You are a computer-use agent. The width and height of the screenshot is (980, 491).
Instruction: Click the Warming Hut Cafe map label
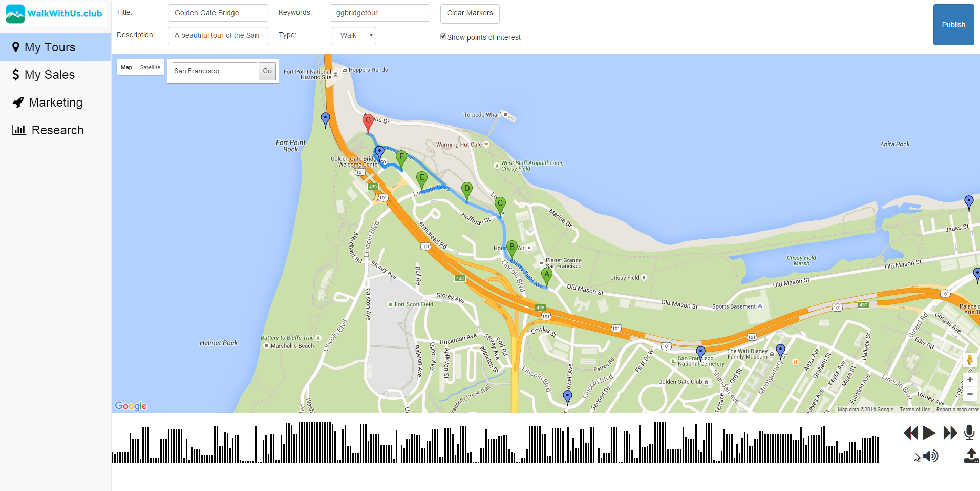point(459,145)
